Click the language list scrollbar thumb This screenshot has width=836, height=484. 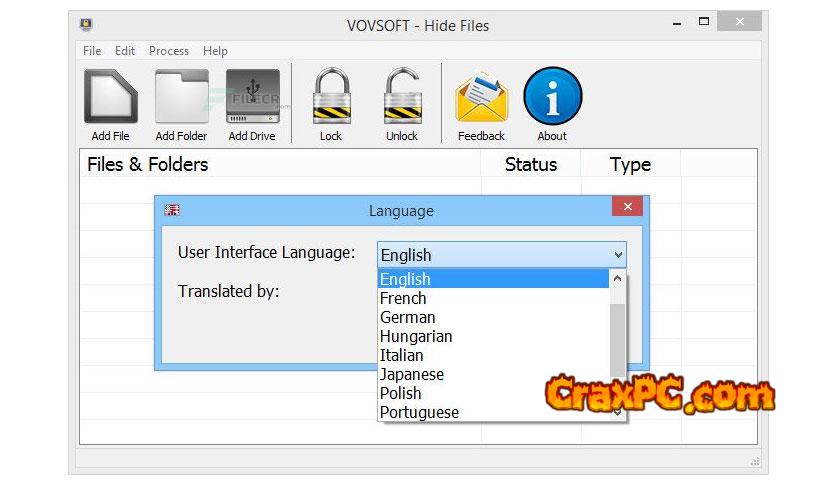617,340
